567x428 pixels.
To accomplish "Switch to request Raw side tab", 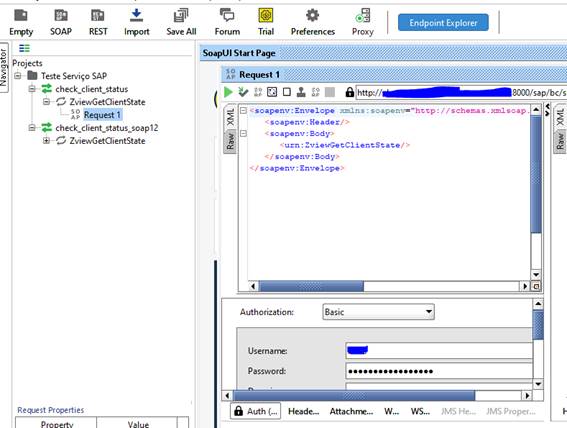I will [x=230, y=141].
